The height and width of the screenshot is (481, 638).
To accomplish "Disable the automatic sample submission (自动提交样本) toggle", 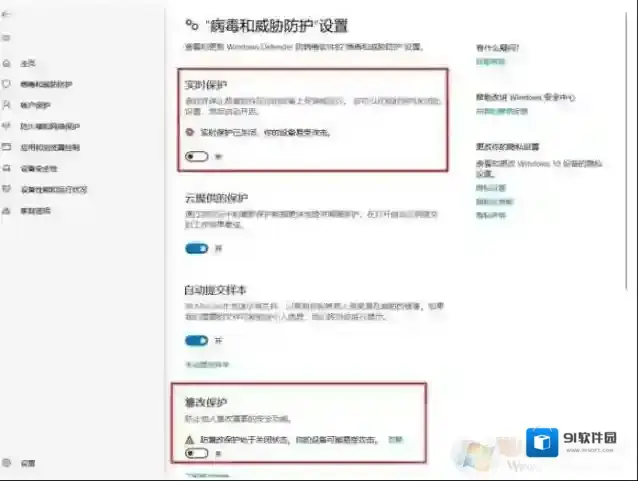I will (x=196, y=340).
